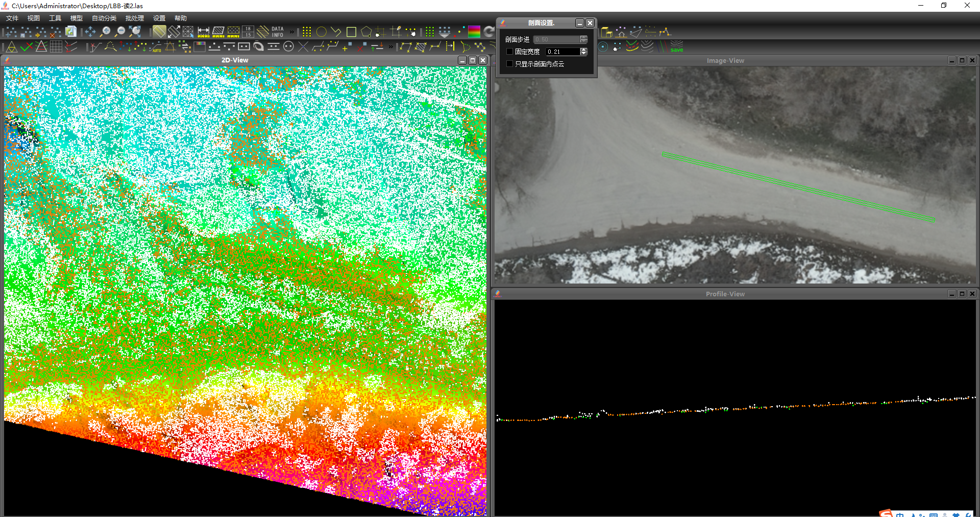Select the circle selection tool

pyautogui.click(x=321, y=32)
